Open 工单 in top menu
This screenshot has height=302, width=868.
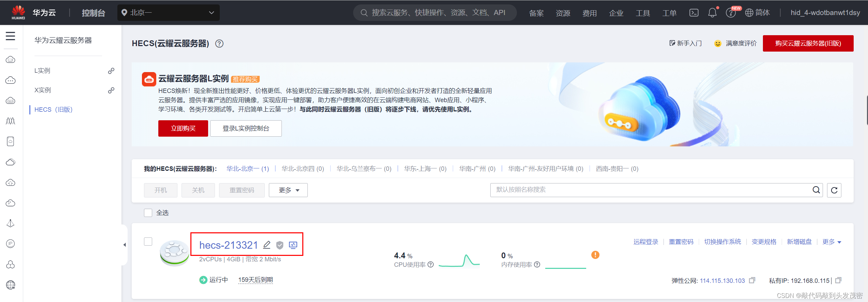pyautogui.click(x=669, y=13)
